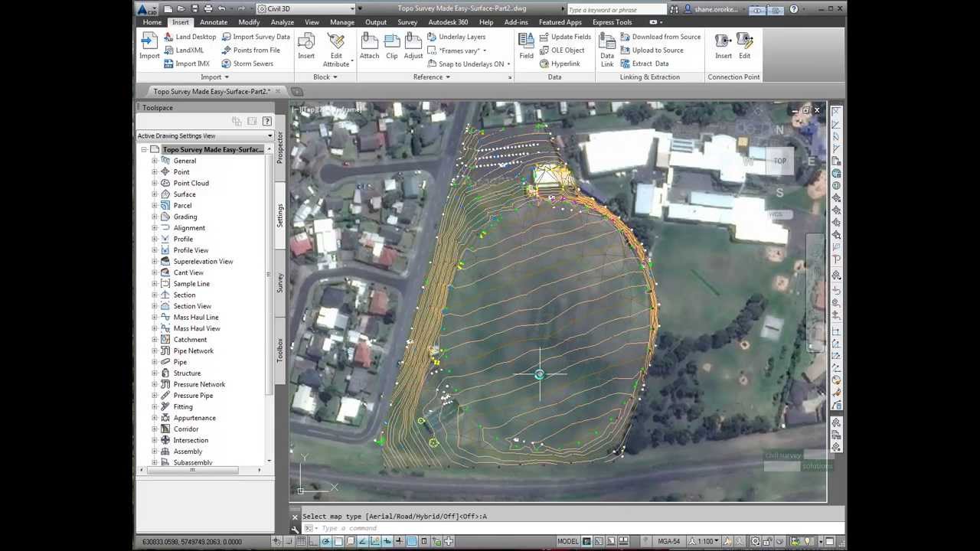Click TOP face of the ViewCube
Image resolution: width=980 pixels, height=551 pixels.
[779, 161]
